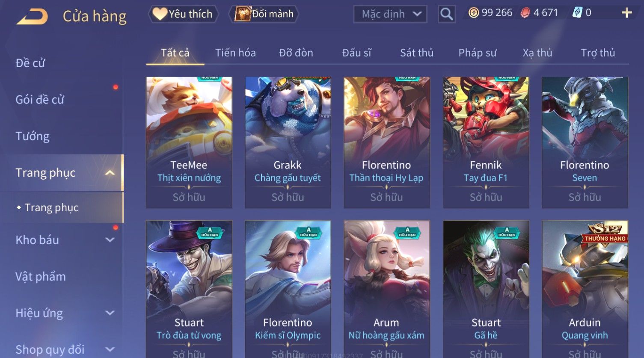Image resolution: width=644 pixels, height=358 pixels.
Task: Select Arum Nữ hoàng gấu xám card
Action: (386, 289)
